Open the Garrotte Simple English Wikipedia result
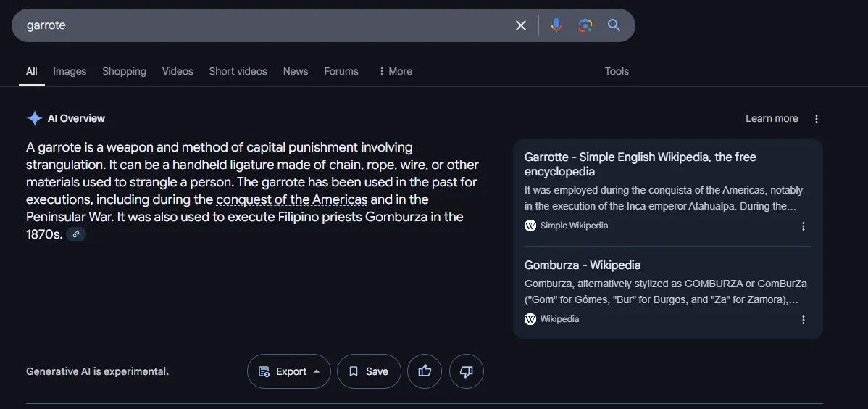 click(x=640, y=164)
